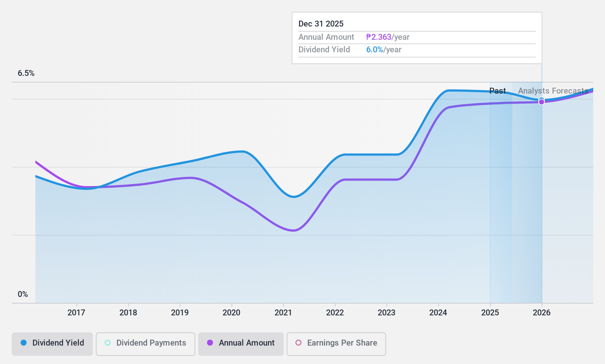This screenshot has width=605, height=364.
Task: Click the 2017 x-axis label
Action: click(x=76, y=313)
